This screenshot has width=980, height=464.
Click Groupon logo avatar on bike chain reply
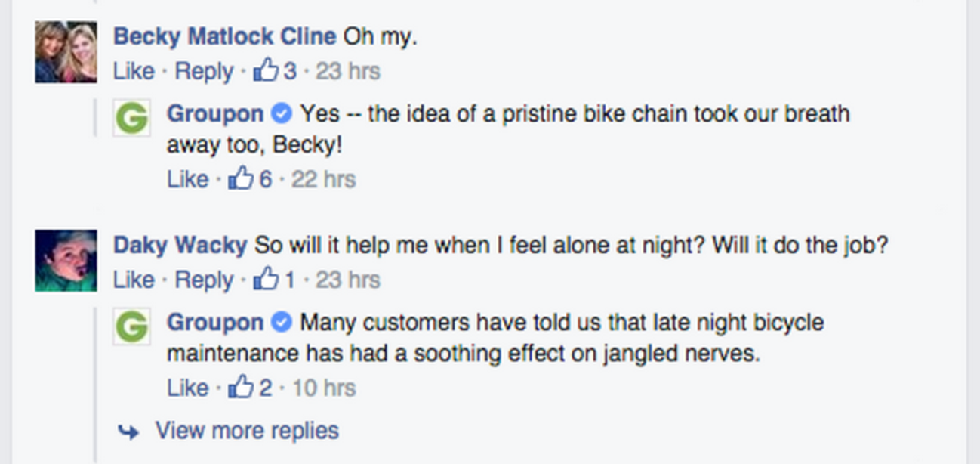pyautogui.click(x=132, y=118)
